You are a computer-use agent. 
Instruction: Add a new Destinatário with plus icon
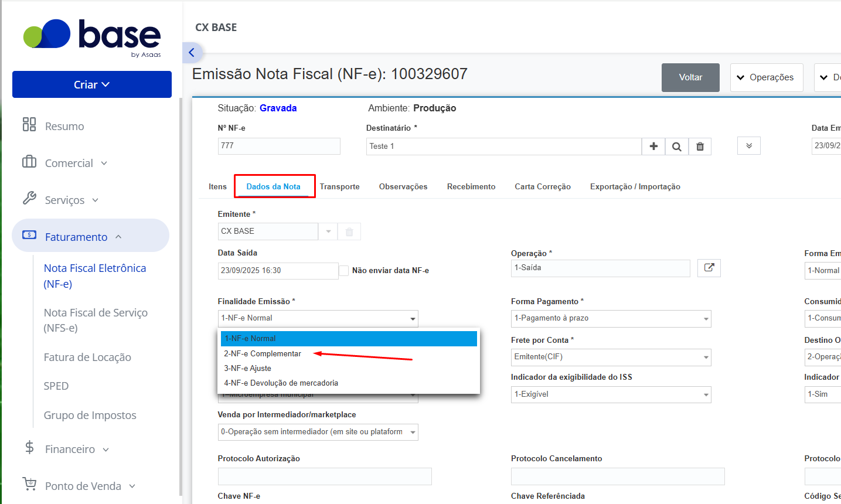(653, 147)
